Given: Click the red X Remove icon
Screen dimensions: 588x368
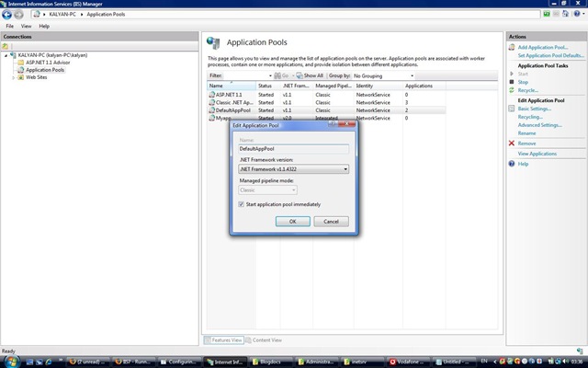Looking at the screenshot, I should pyautogui.click(x=512, y=144).
